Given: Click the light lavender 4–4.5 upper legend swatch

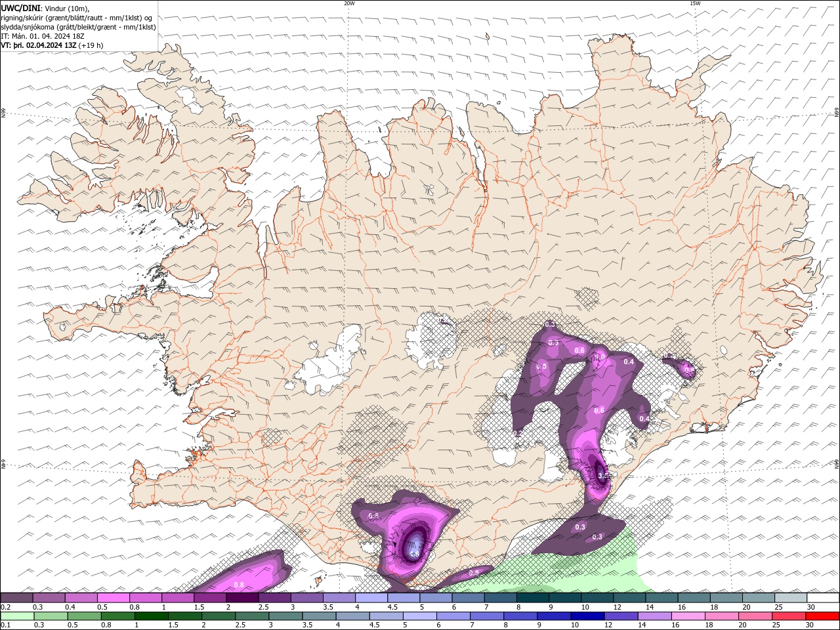Looking at the screenshot, I should 371,598.
